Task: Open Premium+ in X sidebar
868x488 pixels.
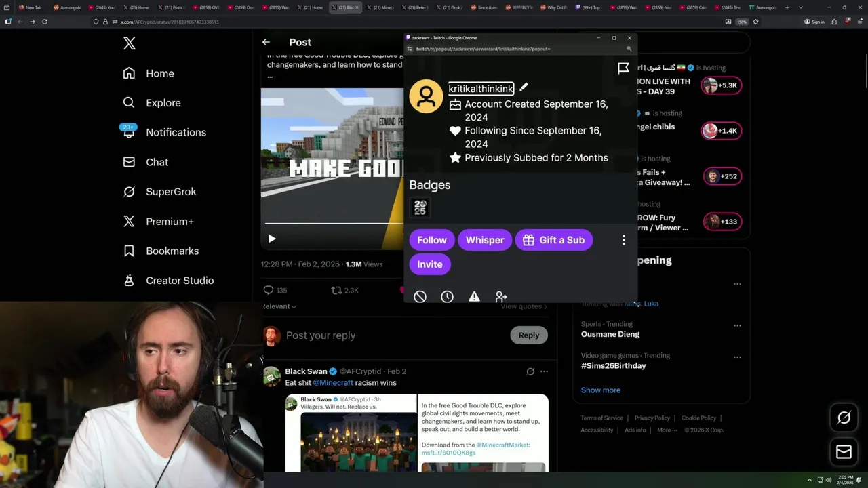Action: 158,222
